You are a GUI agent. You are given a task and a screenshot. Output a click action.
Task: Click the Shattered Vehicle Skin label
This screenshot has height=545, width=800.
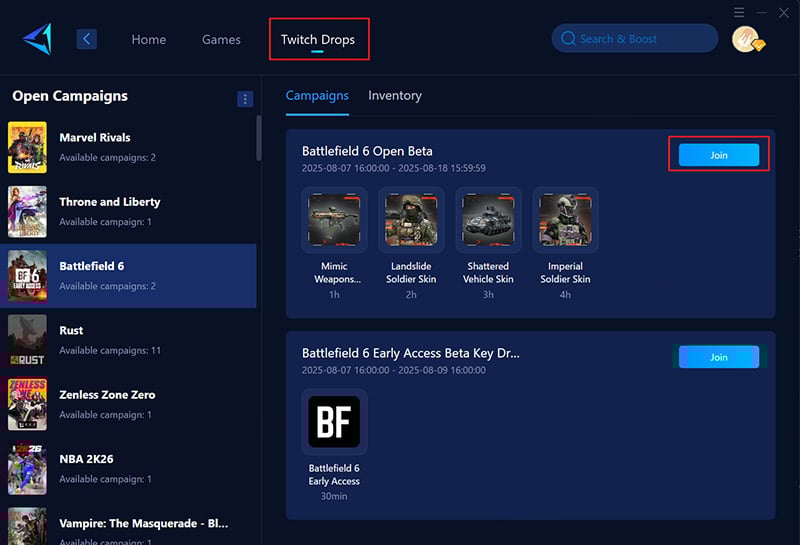[x=488, y=272]
